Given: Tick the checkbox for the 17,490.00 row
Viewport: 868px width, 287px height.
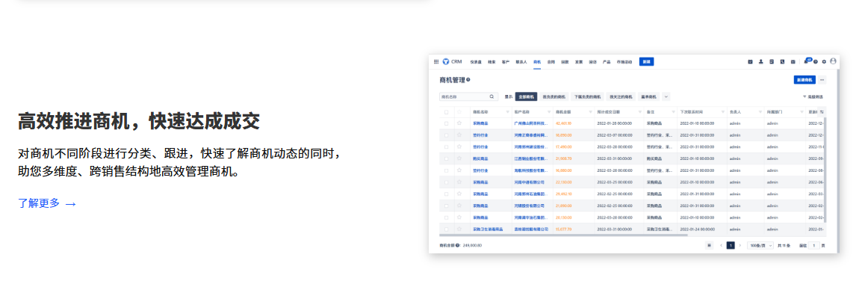Looking at the screenshot, I should 447,146.
